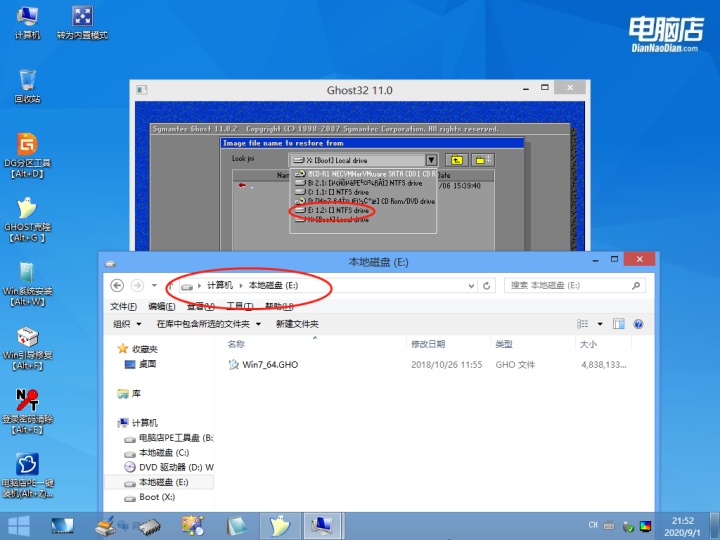Click the monitor icon on taskbar
Viewport: 720px width, 540px height.
click(62, 526)
